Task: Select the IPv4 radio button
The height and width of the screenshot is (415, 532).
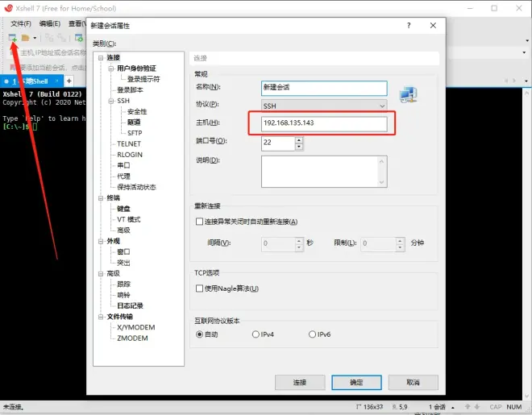Action: pyautogui.click(x=256, y=334)
